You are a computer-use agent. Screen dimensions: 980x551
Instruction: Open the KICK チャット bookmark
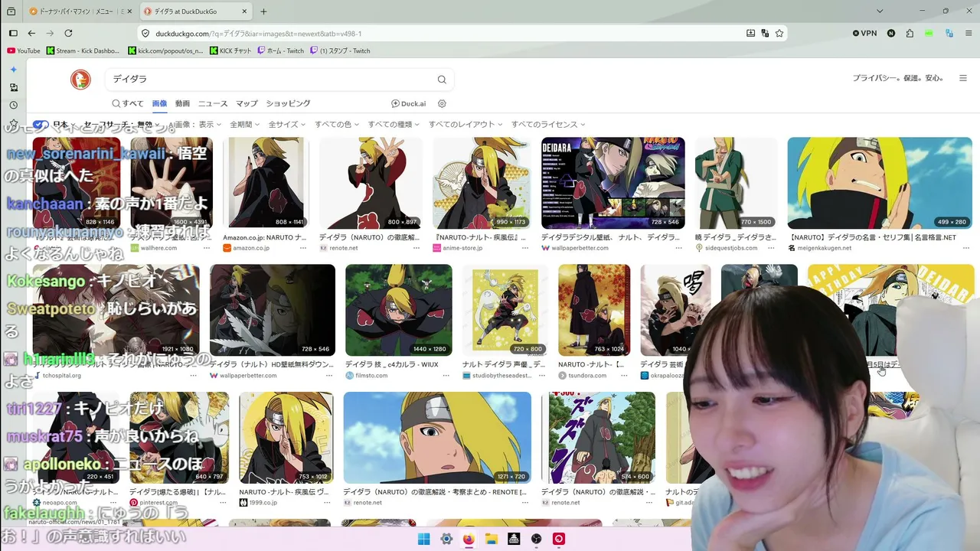(230, 51)
